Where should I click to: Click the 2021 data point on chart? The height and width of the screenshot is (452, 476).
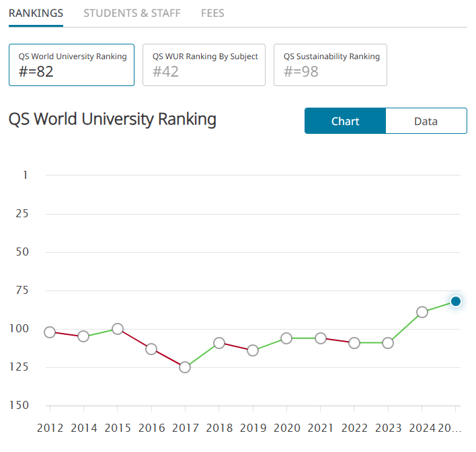click(x=321, y=338)
